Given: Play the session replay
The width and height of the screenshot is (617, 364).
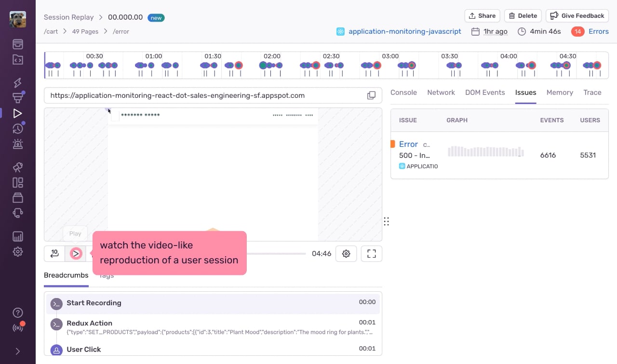Looking at the screenshot, I should coord(76,254).
